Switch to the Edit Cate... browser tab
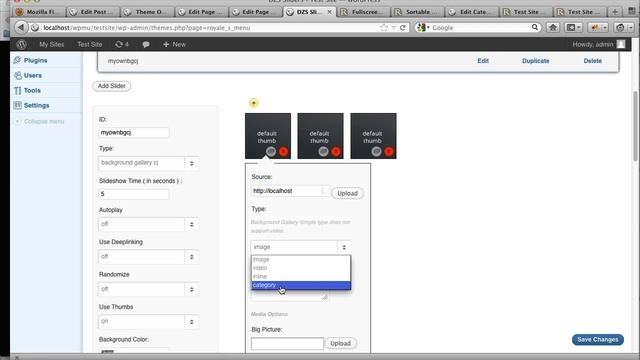 [x=472, y=12]
